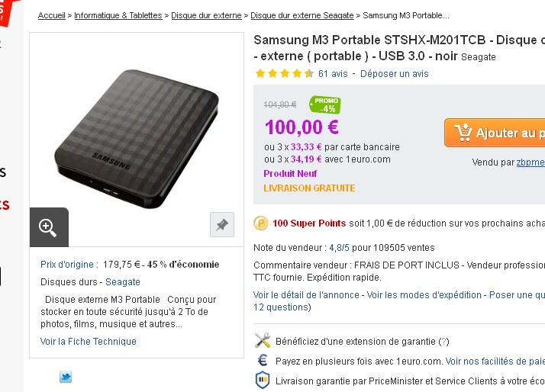Go to Informatique & Tablettes breadcrumb

pyautogui.click(x=118, y=15)
